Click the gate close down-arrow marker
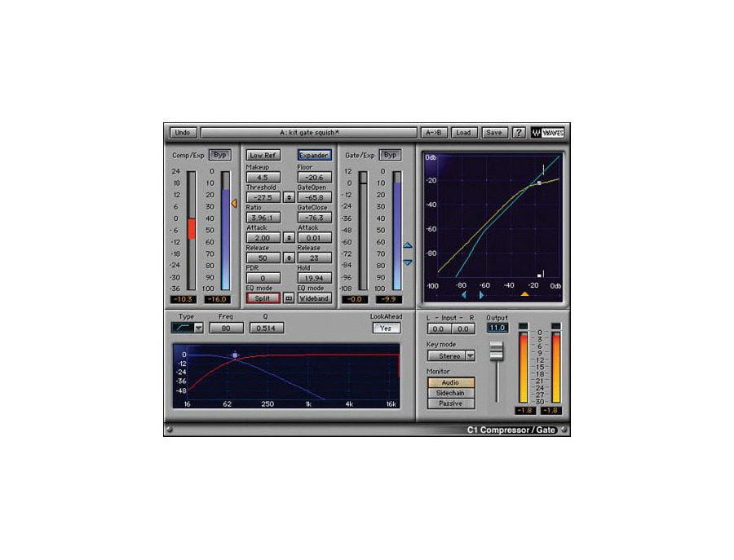Screen dimensions: 734x560 408,262
